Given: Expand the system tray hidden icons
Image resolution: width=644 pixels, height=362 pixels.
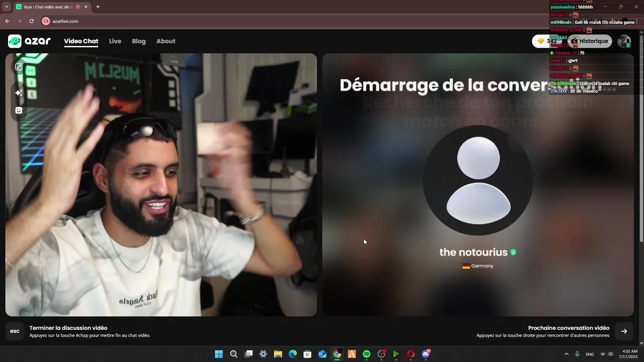Looking at the screenshot, I should (x=567, y=354).
